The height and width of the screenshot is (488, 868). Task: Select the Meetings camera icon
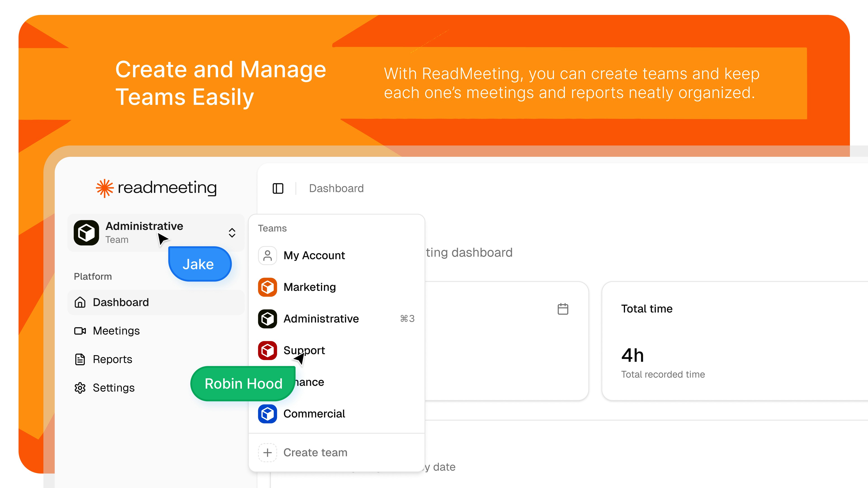[x=80, y=331]
